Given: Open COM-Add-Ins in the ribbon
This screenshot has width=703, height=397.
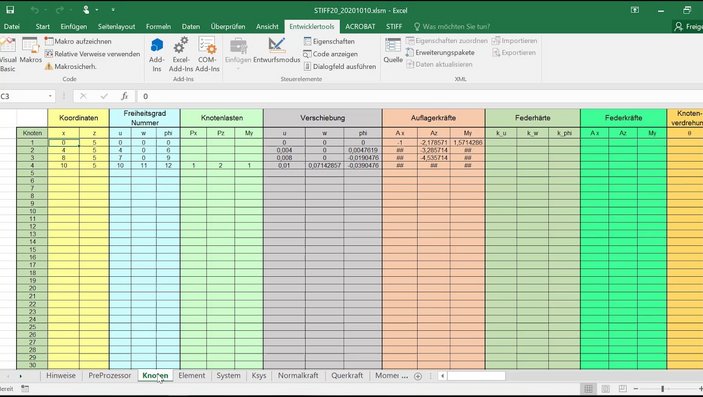Looking at the screenshot, I should (x=207, y=46).
